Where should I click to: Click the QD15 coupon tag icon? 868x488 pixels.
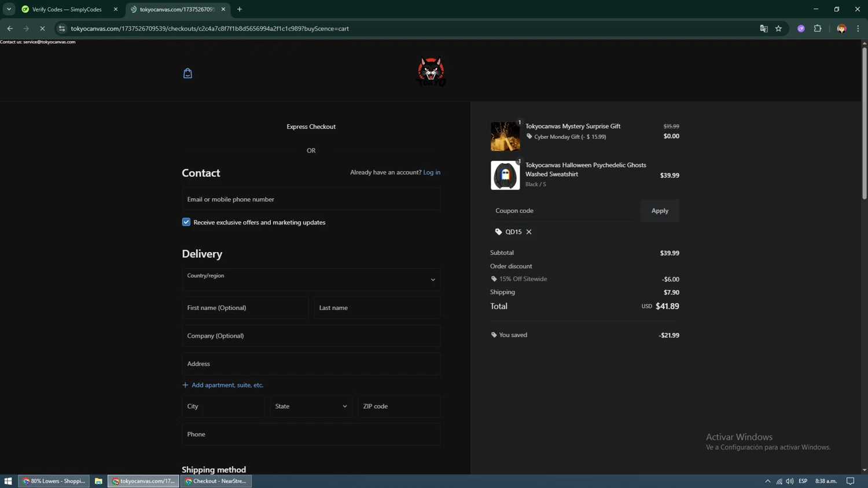pyautogui.click(x=498, y=232)
